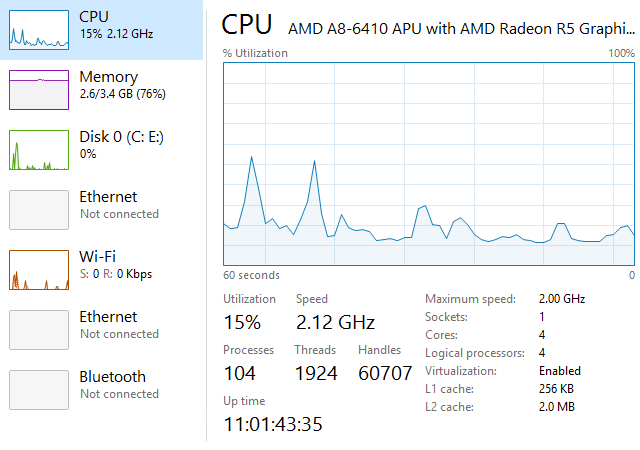Viewport: 640px width, 450px height.
Task: Click the 15% Utilization value
Action: tap(242, 322)
